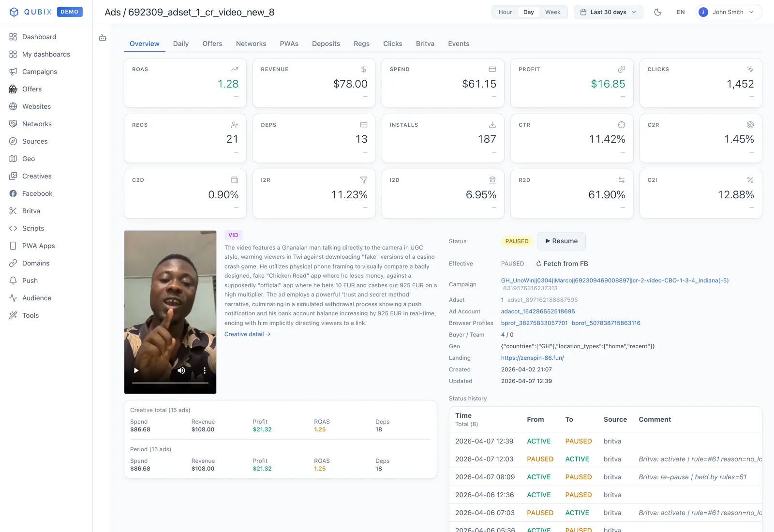The image size is (774, 532).
Task: Switch to the Overview tab
Action: [x=145, y=44]
